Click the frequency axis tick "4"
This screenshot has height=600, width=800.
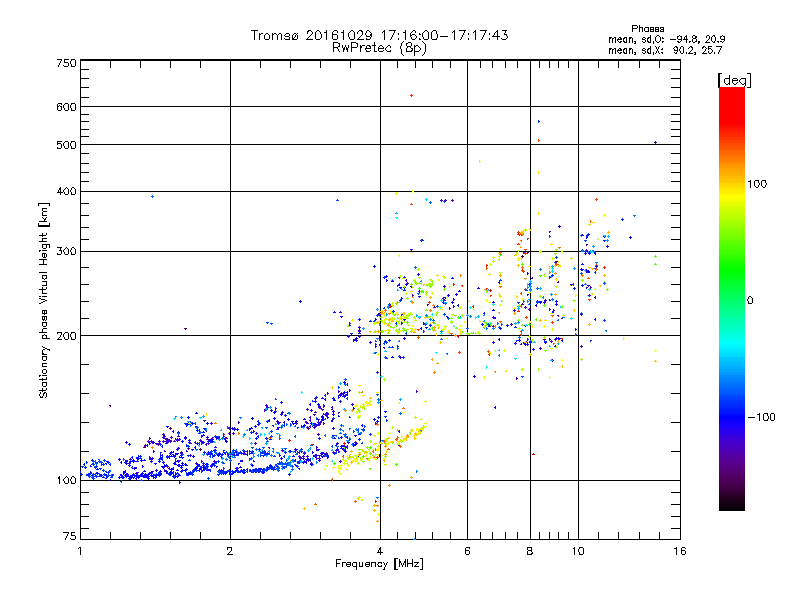point(380,551)
